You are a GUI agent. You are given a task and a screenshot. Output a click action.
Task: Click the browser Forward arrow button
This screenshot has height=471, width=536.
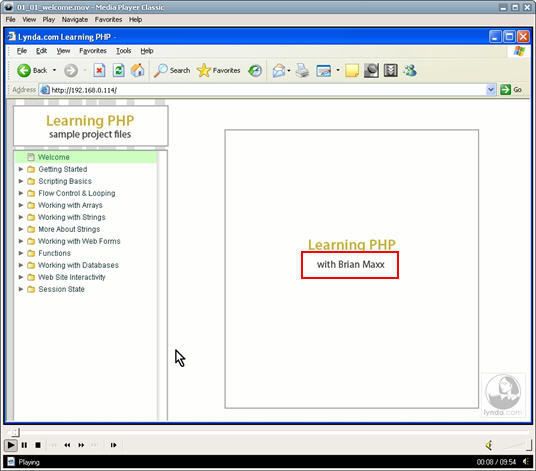[x=71, y=71]
